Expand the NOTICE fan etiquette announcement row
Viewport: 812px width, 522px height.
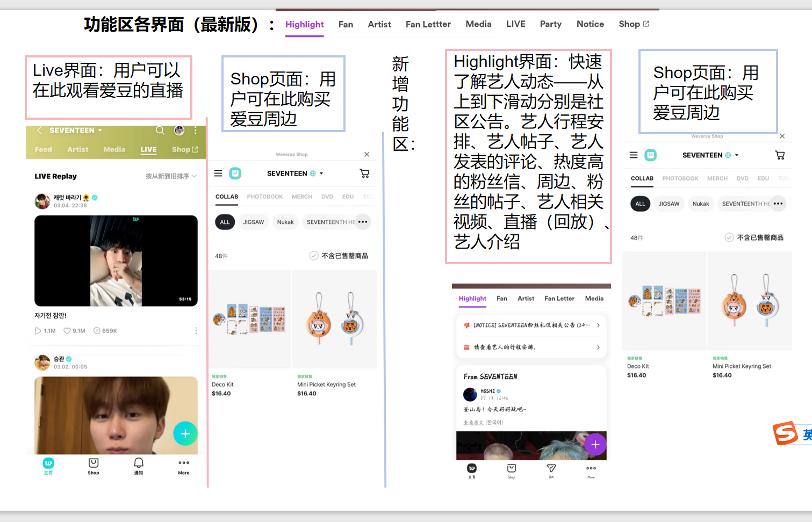point(532,325)
